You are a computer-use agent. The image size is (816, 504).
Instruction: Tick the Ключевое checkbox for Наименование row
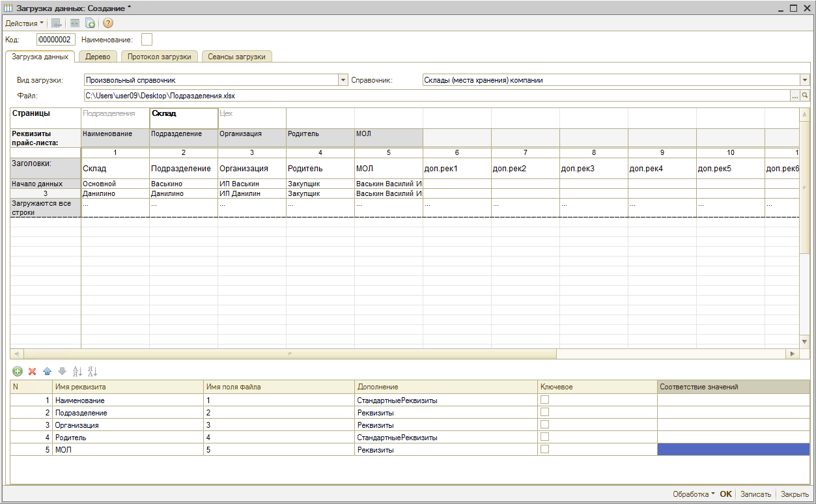pyautogui.click(x=544, y=400)
